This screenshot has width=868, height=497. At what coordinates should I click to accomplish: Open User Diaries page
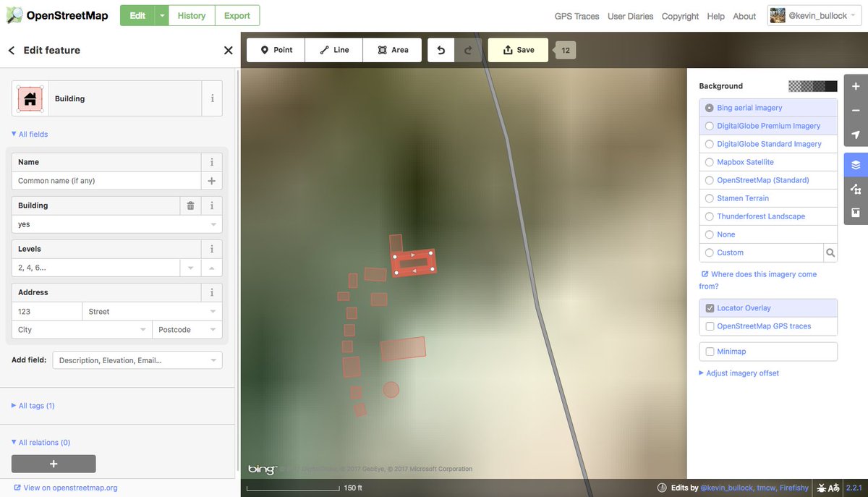(630, 16)
